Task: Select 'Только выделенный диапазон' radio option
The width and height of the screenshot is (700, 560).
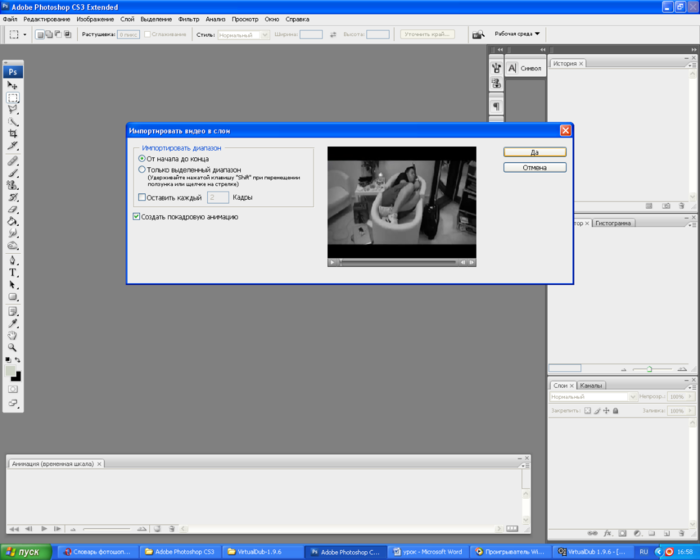Action: pos(142,170)
